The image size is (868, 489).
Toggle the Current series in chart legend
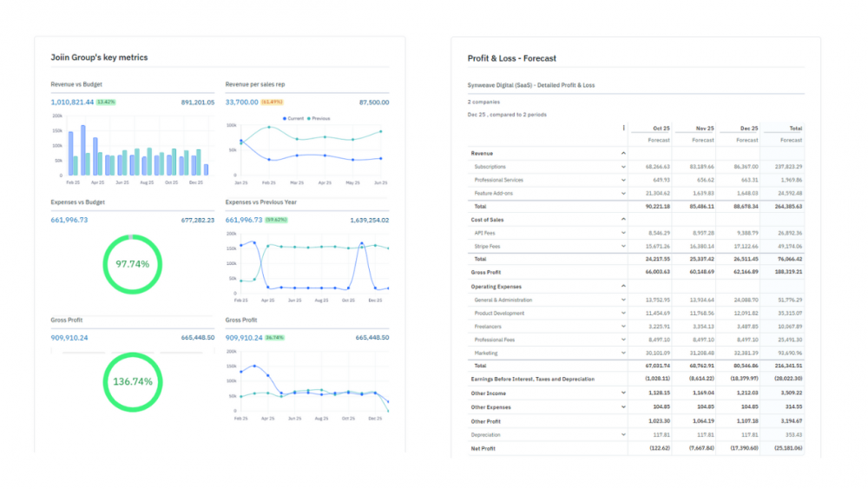[x=295, y=118]
